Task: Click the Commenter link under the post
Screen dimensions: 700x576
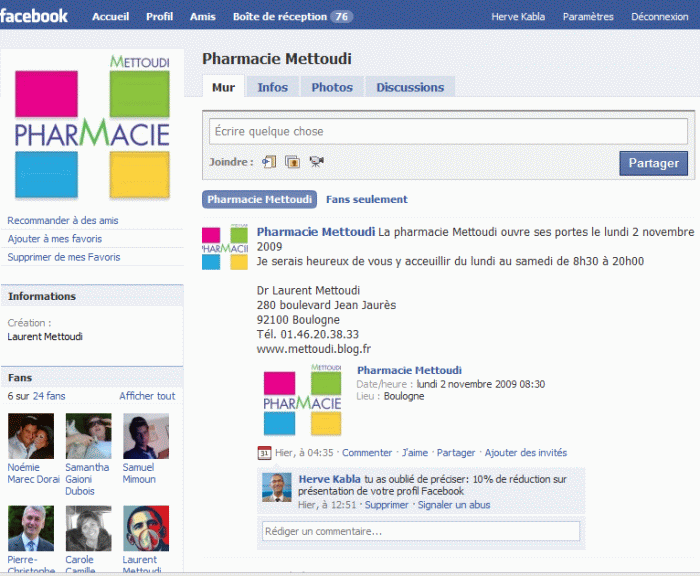Action: [367, 452]
